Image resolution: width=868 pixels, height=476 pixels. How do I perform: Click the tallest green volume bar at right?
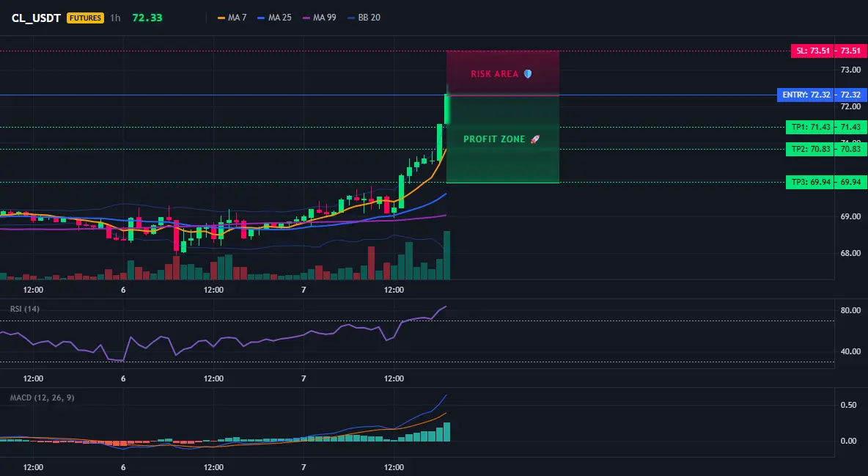click(x=446, y=255)
